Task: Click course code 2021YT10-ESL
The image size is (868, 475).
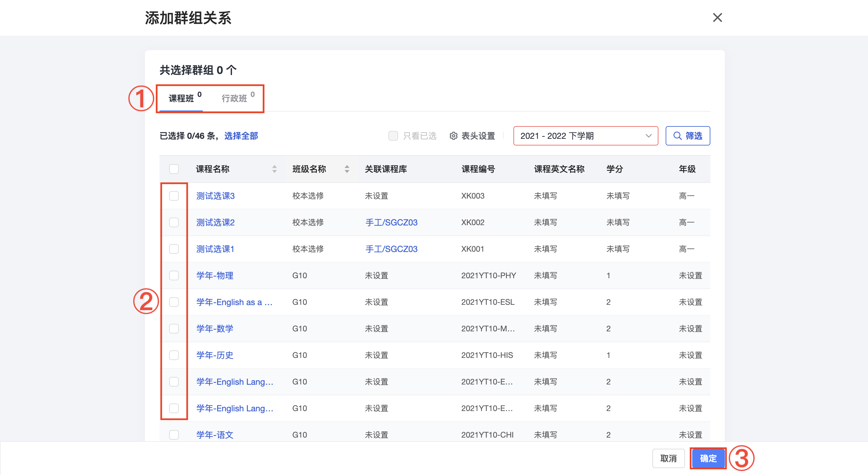Action: 488,302
